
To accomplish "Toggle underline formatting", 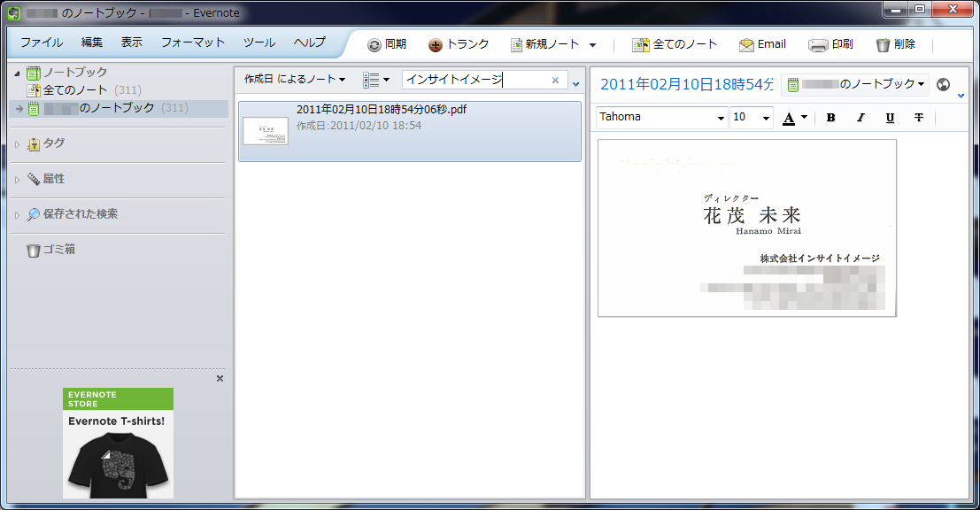I will [890, 118].
